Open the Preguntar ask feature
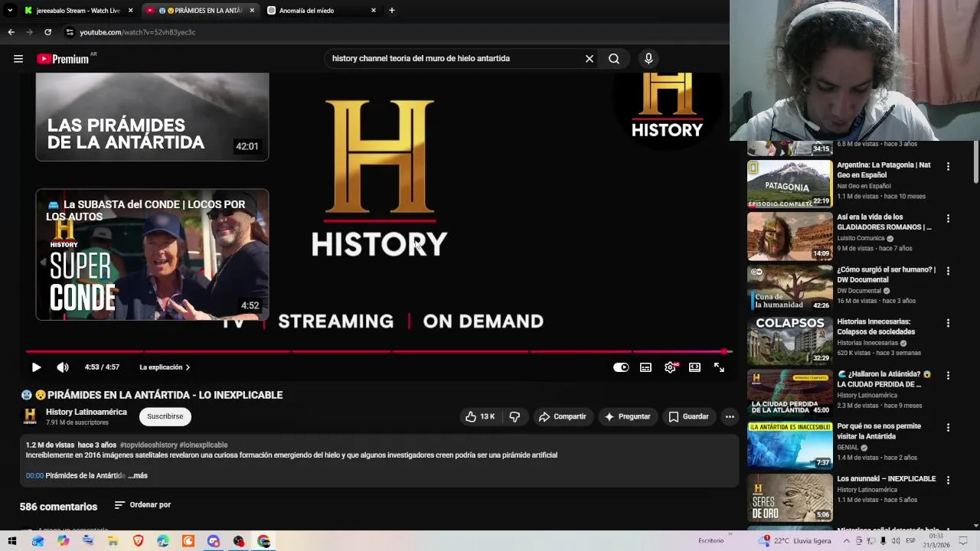Viewport: 980px width, 551px height. pyautogui.click(x=627, y=416)
